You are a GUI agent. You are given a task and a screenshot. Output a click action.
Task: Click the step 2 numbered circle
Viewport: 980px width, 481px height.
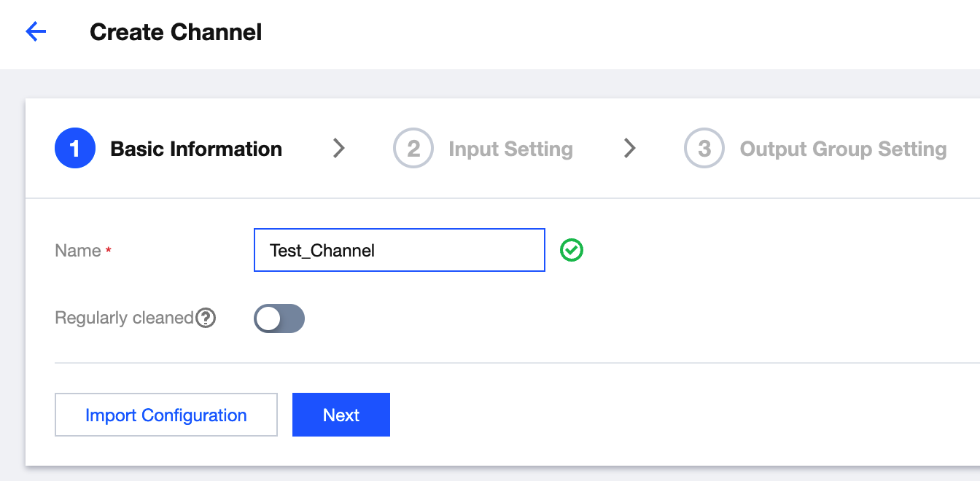(x=413, y=149)
